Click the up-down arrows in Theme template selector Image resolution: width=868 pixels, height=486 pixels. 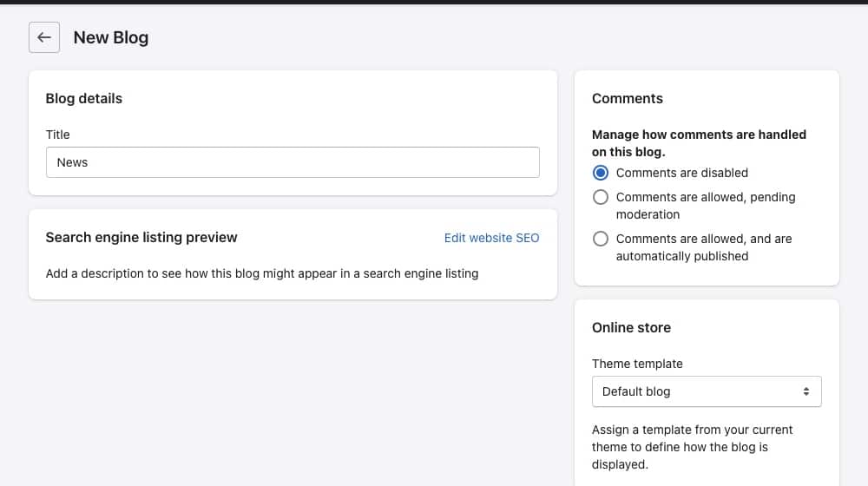coord(806,391)
